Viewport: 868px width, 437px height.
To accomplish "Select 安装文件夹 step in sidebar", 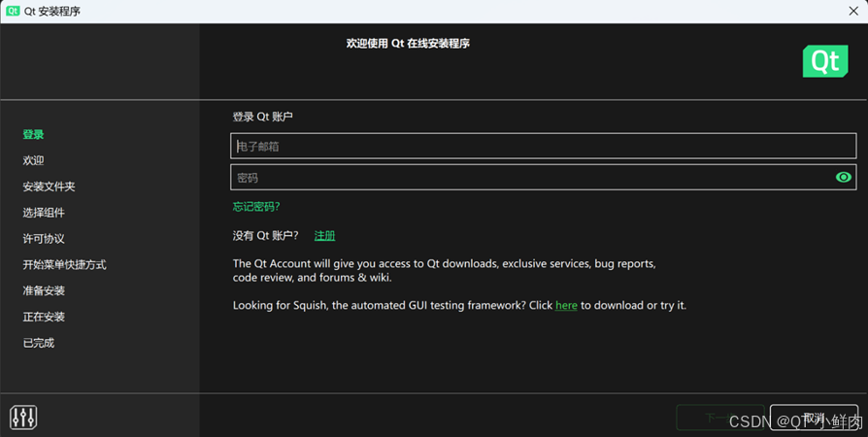I will [49, 186].
